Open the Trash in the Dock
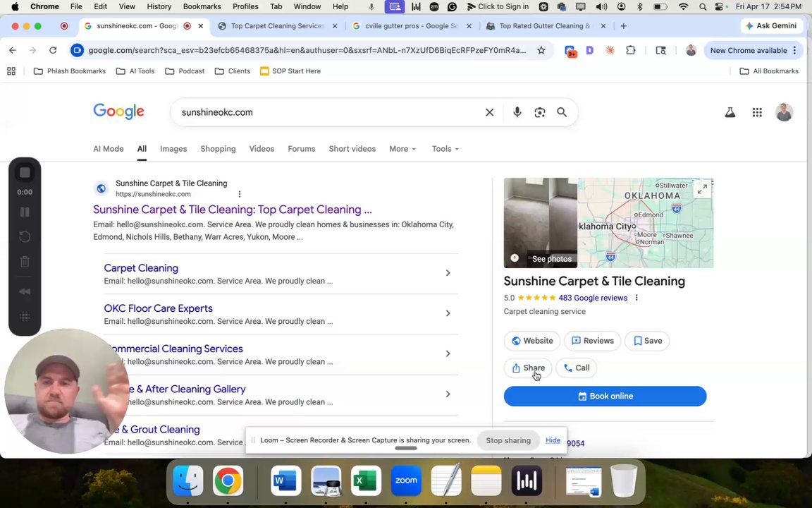 pos(624,480)
